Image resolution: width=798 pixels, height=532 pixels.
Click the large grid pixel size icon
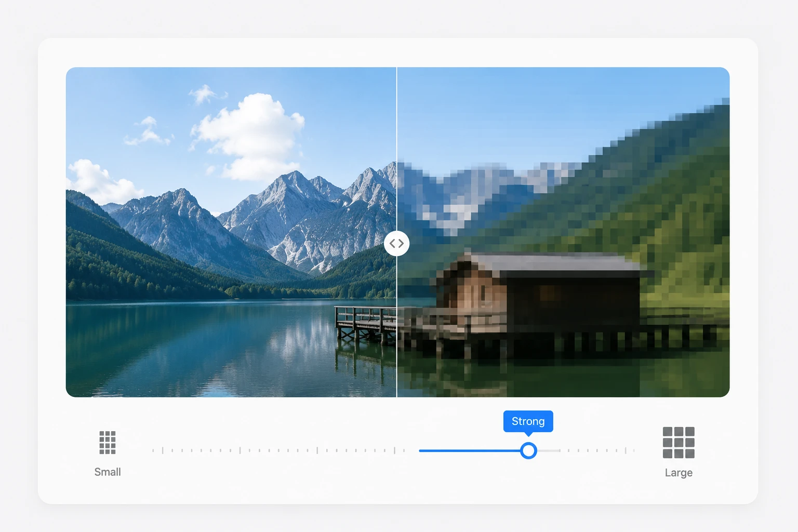679,443
